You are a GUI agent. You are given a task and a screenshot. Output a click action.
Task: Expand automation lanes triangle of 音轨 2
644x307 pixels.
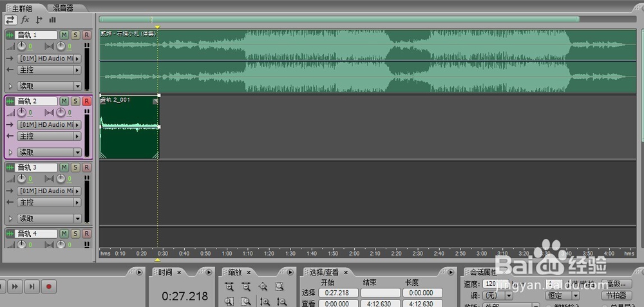tap(11, 153)
